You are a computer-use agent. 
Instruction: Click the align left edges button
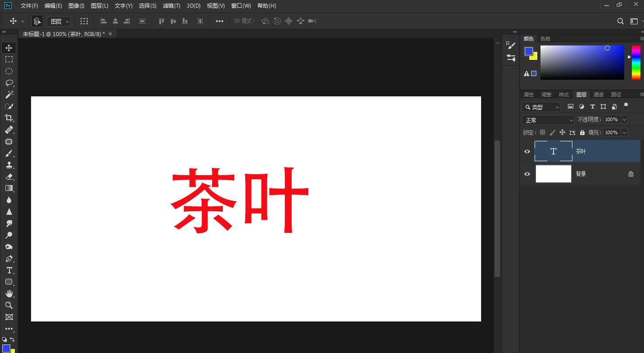[x=103, y=21]
